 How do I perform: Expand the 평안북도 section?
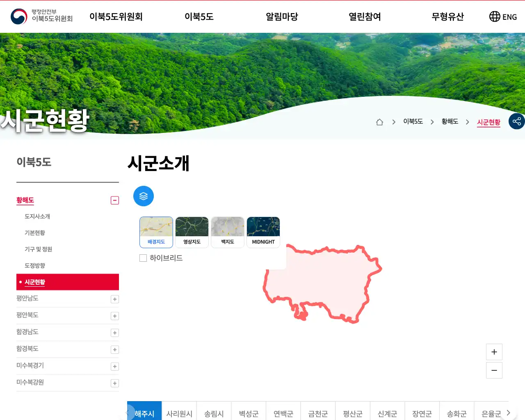(115, 316)
